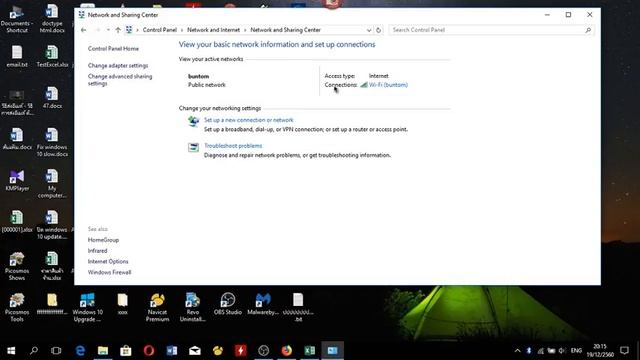Open Excel from taskbar

point(309,351)
